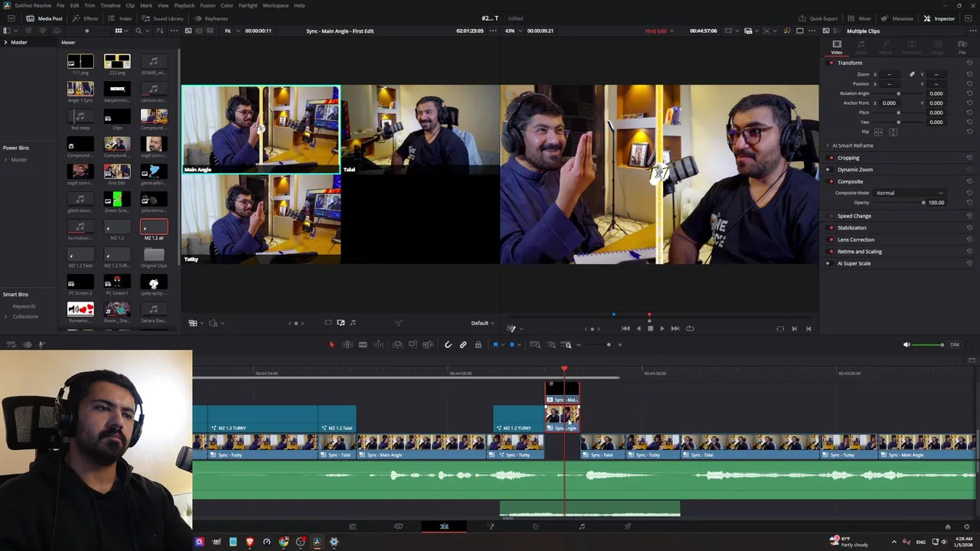Click the Flip vertical icon
This screenshot has width=980, height=551.
pyautogui.click(x=893, y=132)
